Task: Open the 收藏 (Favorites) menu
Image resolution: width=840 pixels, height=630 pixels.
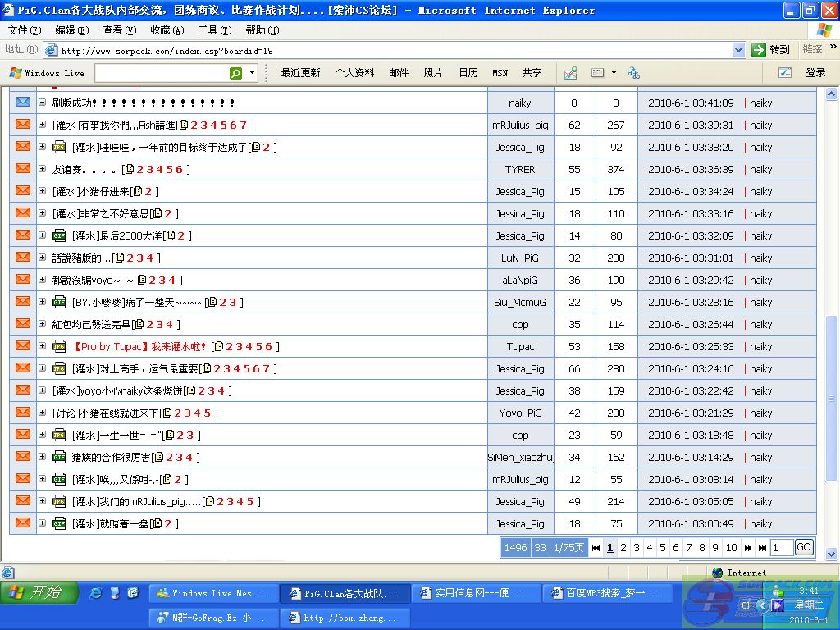Action: [x=166, y=30]
